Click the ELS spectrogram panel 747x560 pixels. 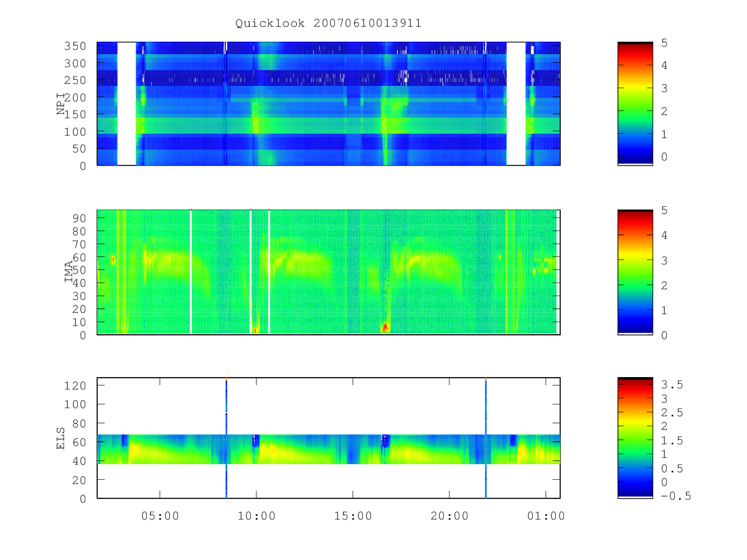point(329,438)
